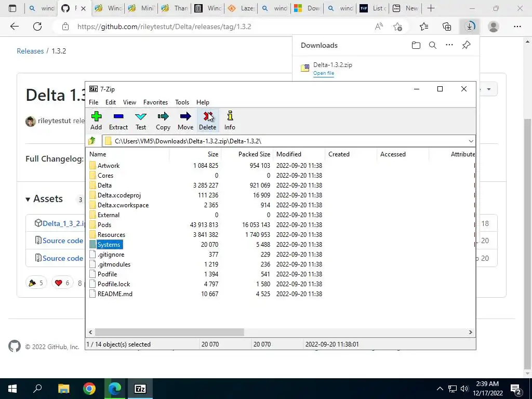Click the horizontal scrollbar in 7-Zip
The image size is (532, 399).
170,332
